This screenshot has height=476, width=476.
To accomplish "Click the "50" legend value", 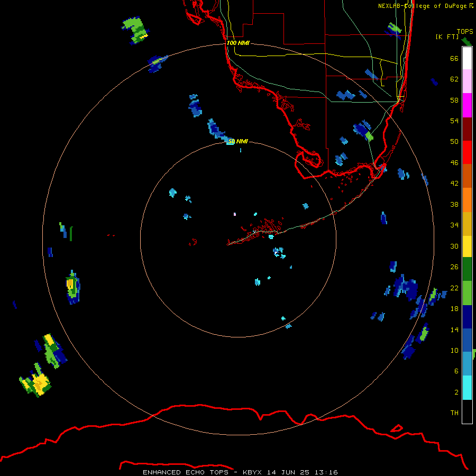I will click(454, 142).
